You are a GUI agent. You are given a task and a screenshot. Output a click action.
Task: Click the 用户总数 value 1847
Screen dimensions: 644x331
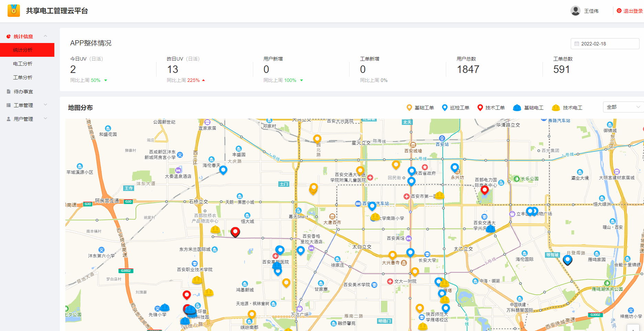pyautogui.click(x=468, y=70)
